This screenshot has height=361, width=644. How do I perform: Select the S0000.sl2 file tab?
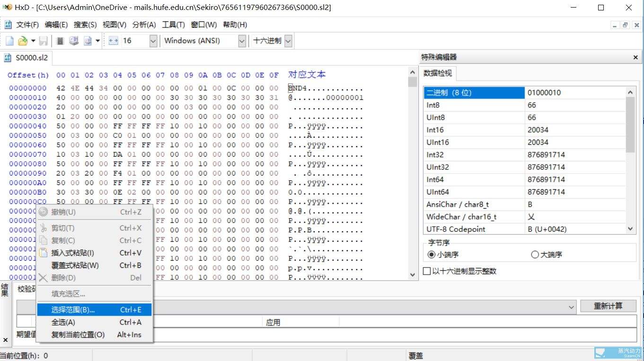26,58
